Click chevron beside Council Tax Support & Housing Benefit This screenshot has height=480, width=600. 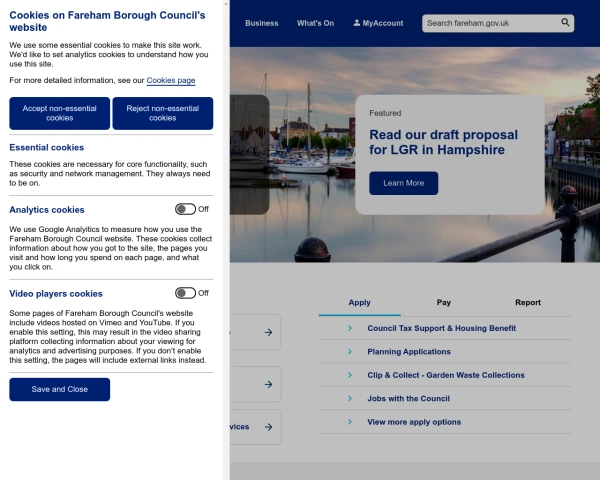[x=349, y=328]
